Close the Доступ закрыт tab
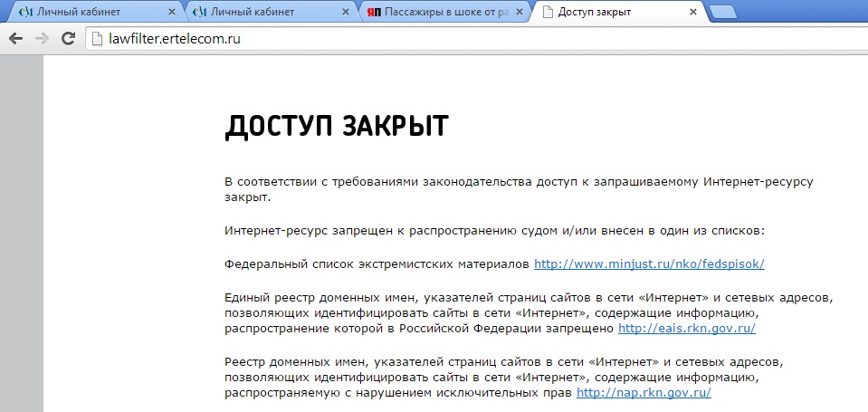This screenshot has width=868, height=412. point(693,12)
